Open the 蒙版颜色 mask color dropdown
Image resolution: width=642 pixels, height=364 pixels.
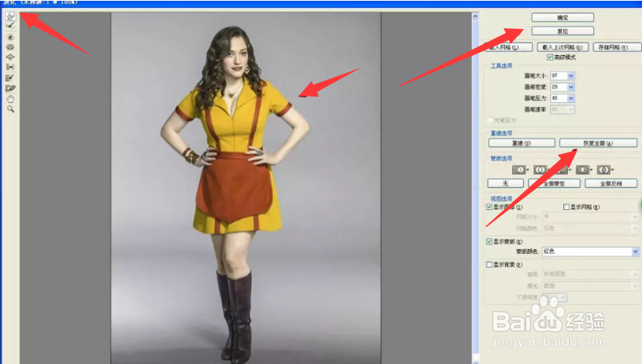click(x=590, y=252)
